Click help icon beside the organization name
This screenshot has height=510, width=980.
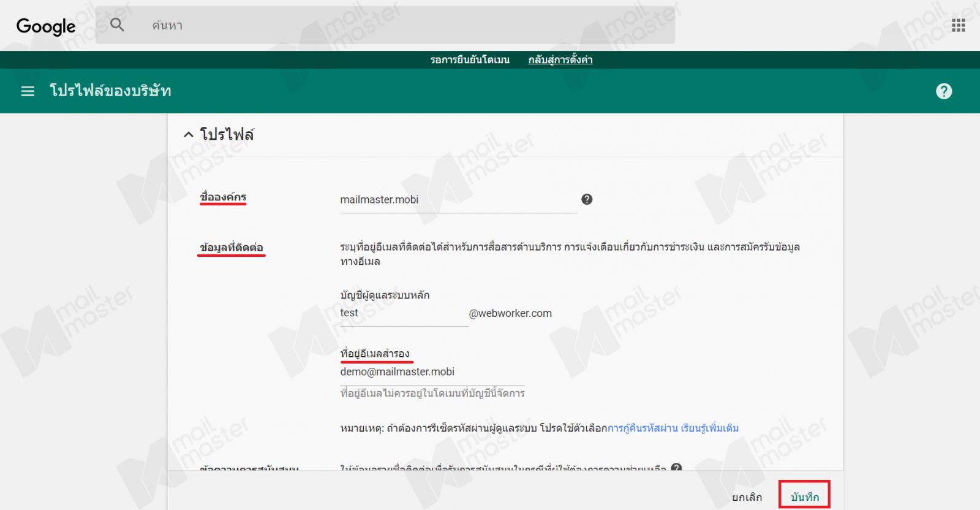tap(586, 199)
